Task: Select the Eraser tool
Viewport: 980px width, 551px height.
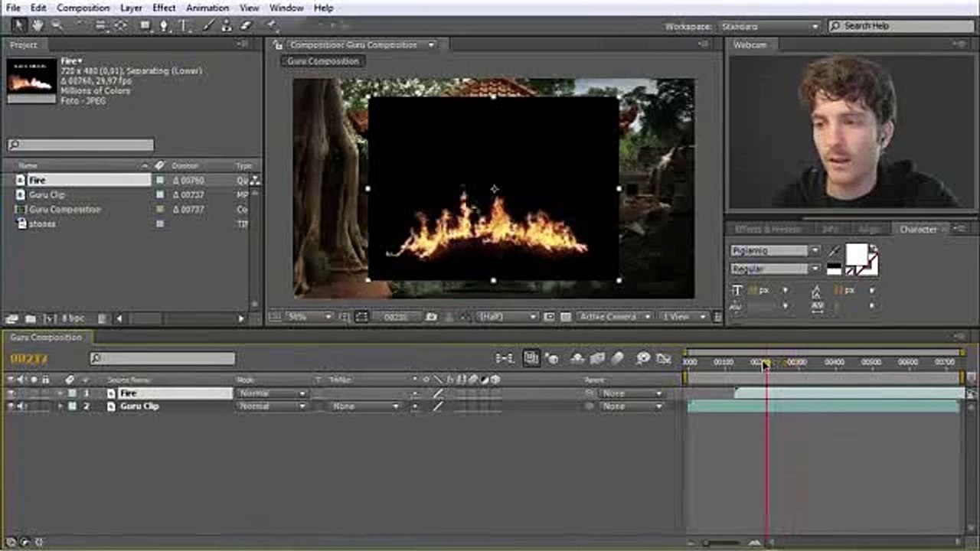Action: click(246, 25)
